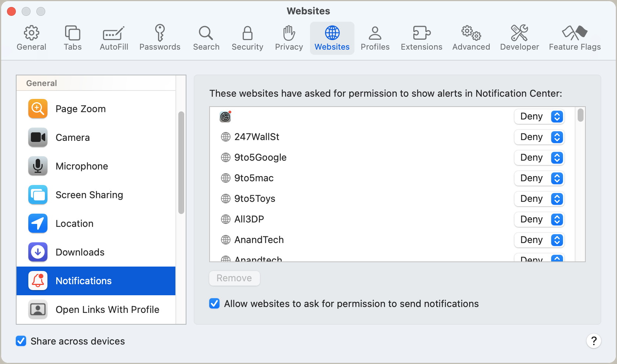Open the Help question mark button

(x=593, y=341)
